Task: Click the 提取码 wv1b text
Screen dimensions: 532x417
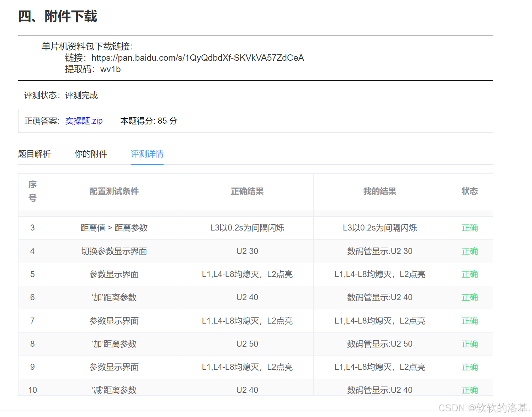Action: [x=93, y=69]
